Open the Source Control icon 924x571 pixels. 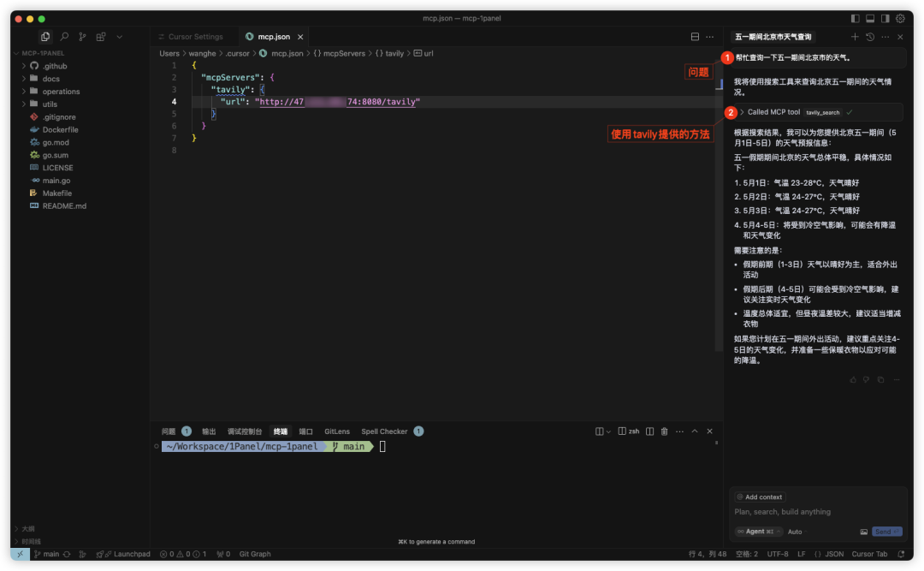[x=82, y=37]
